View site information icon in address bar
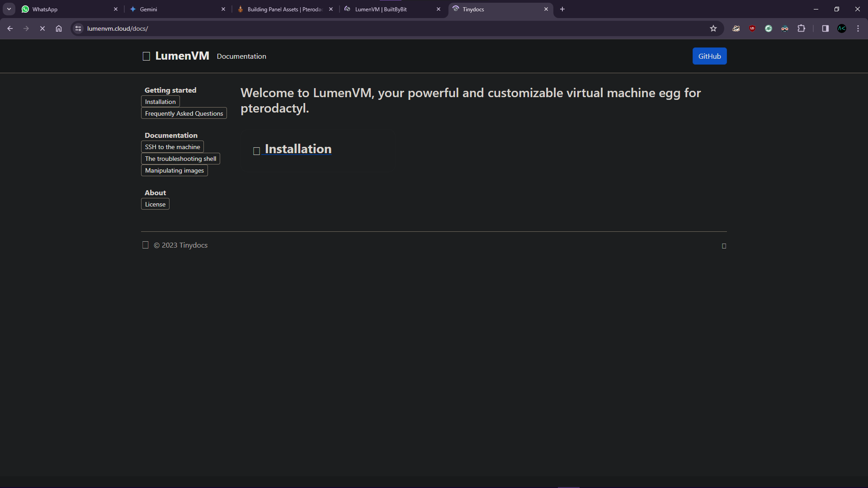Viewport: 868px width, 488px height. click(x=78, y=28)
